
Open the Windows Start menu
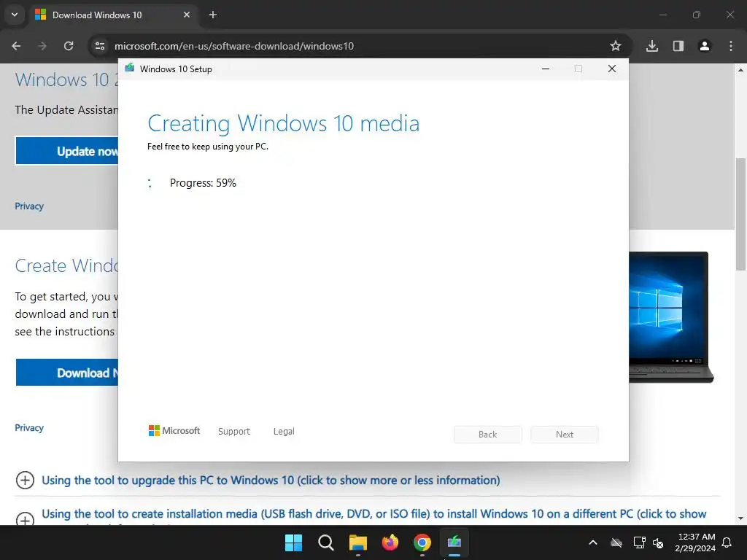tap(293, 542)
